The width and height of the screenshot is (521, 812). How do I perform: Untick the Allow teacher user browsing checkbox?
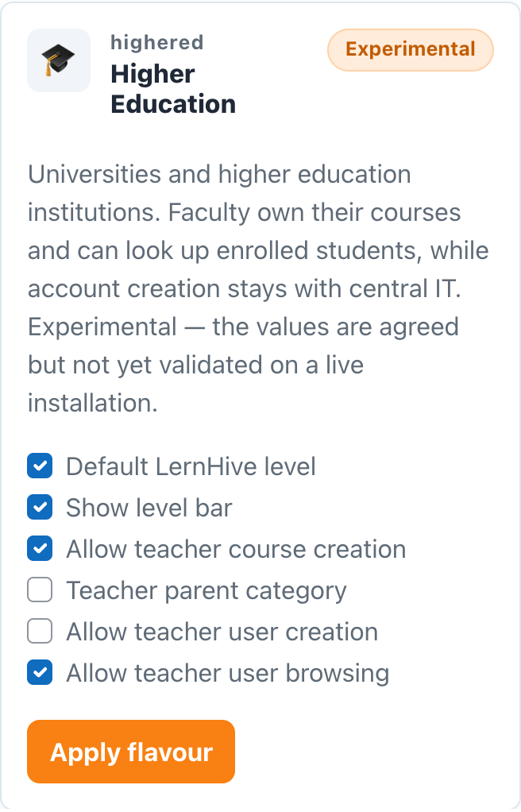click(40, 673)
